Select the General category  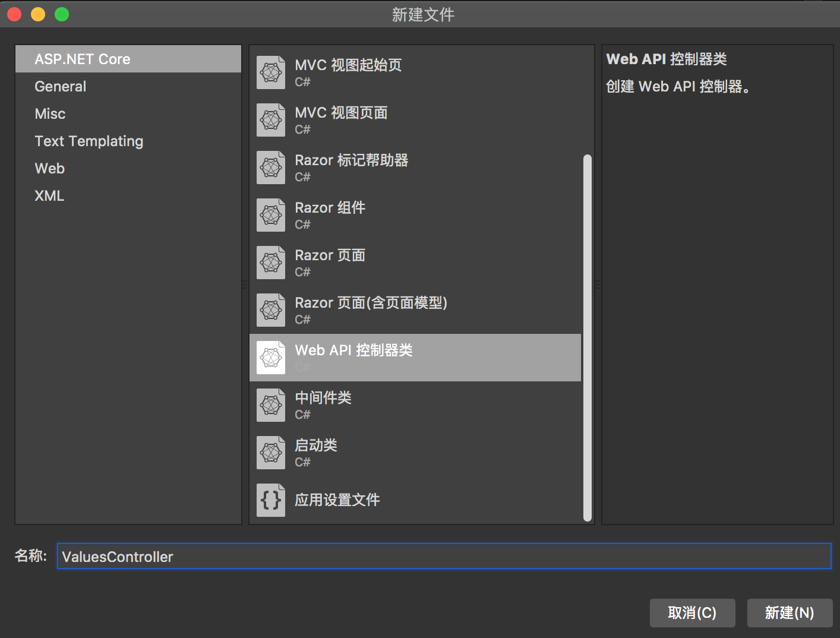pyautogui.click(x=128, y=87)
